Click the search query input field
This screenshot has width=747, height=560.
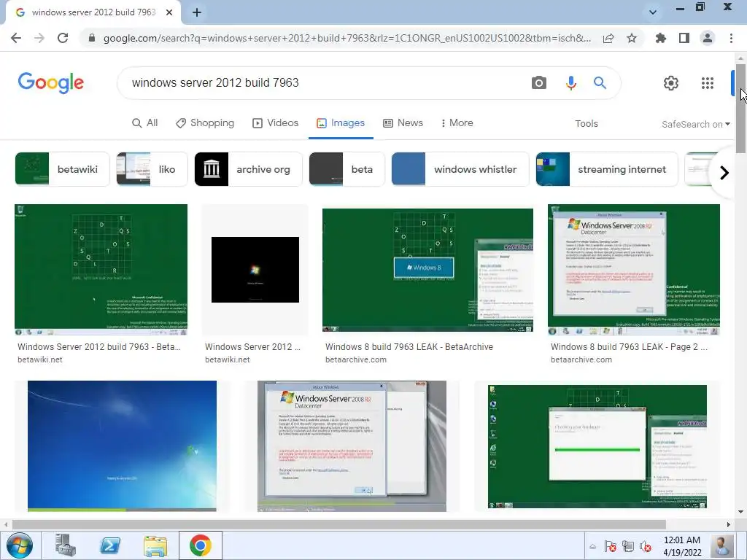coord(324,83)
